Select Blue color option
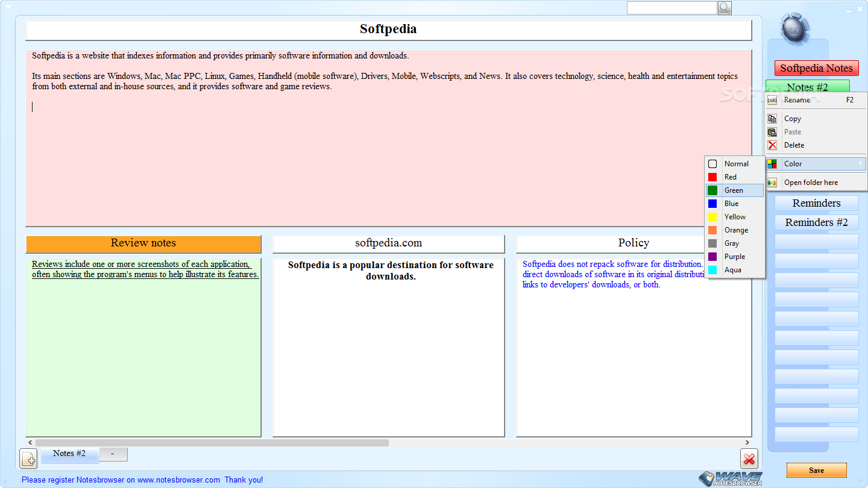Screen dimensions: 868x488 (735, 204)
